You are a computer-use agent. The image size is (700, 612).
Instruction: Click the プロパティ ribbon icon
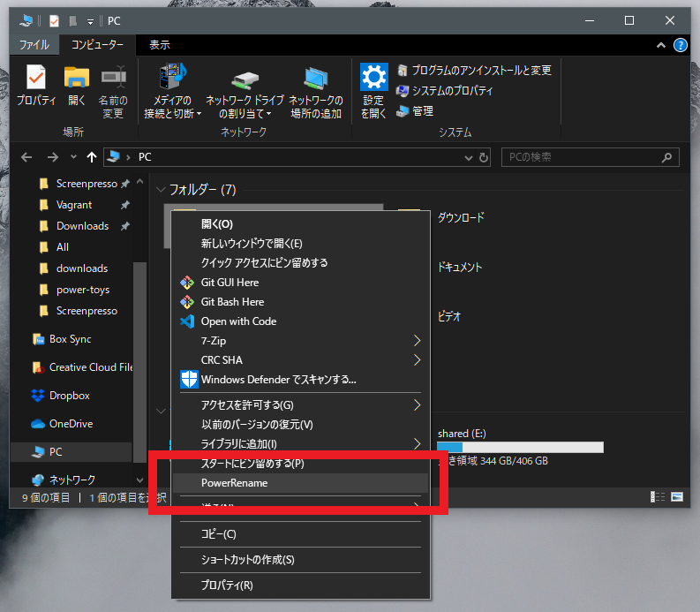coord(36,78)
